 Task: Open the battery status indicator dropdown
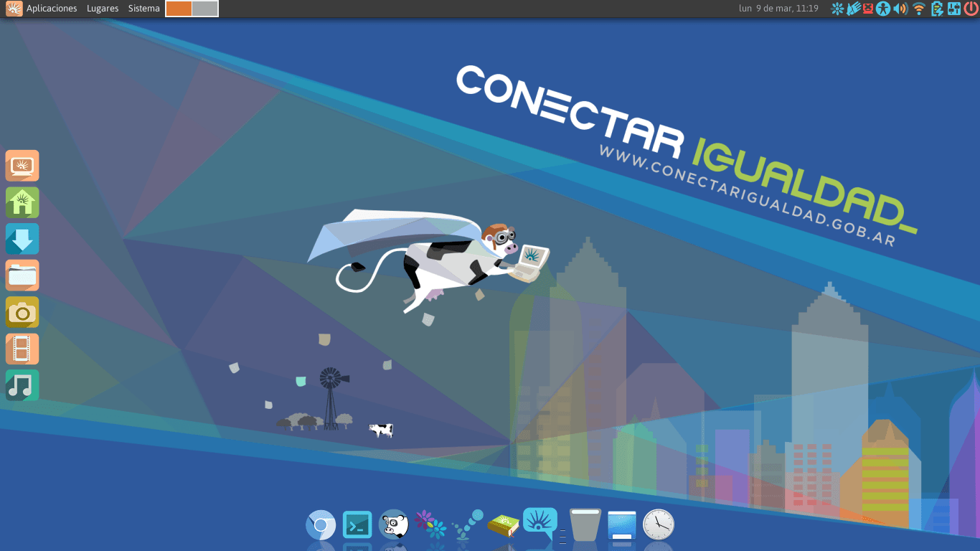click(x=937, y=9)
